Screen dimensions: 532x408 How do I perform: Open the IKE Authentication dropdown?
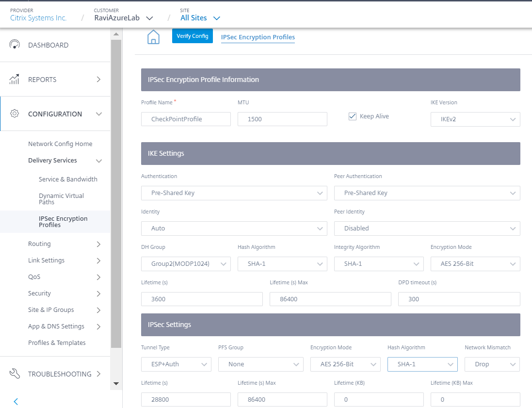(234, 193)
